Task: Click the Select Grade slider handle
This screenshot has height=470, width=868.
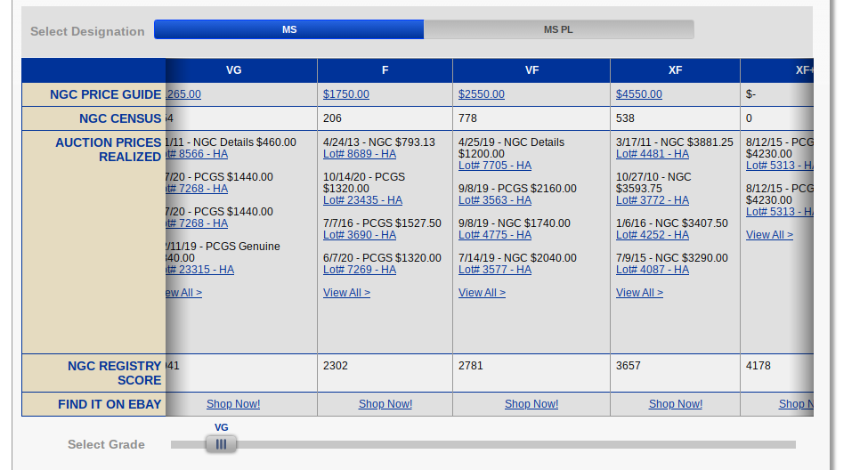Action: pyautogui.click(x=221, y=444)
